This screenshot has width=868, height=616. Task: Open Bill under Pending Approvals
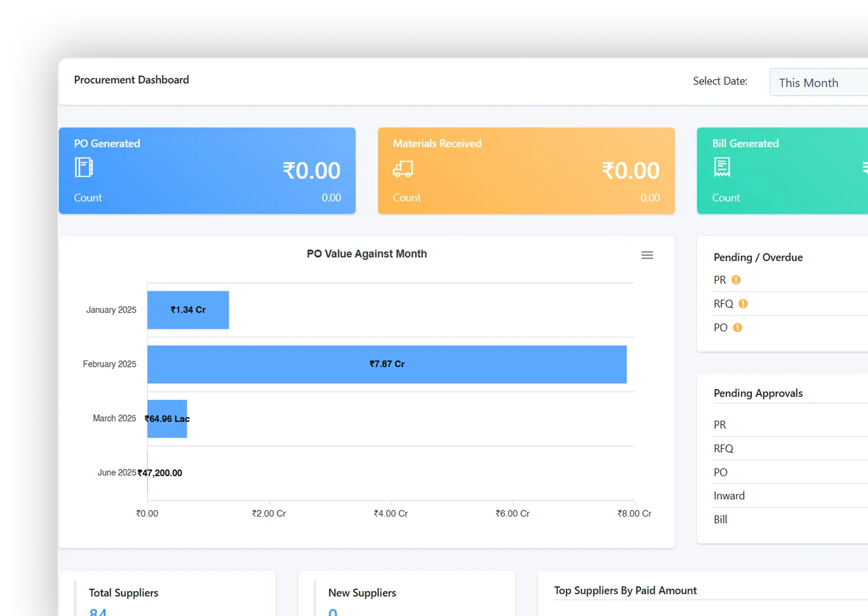point(720,519)
